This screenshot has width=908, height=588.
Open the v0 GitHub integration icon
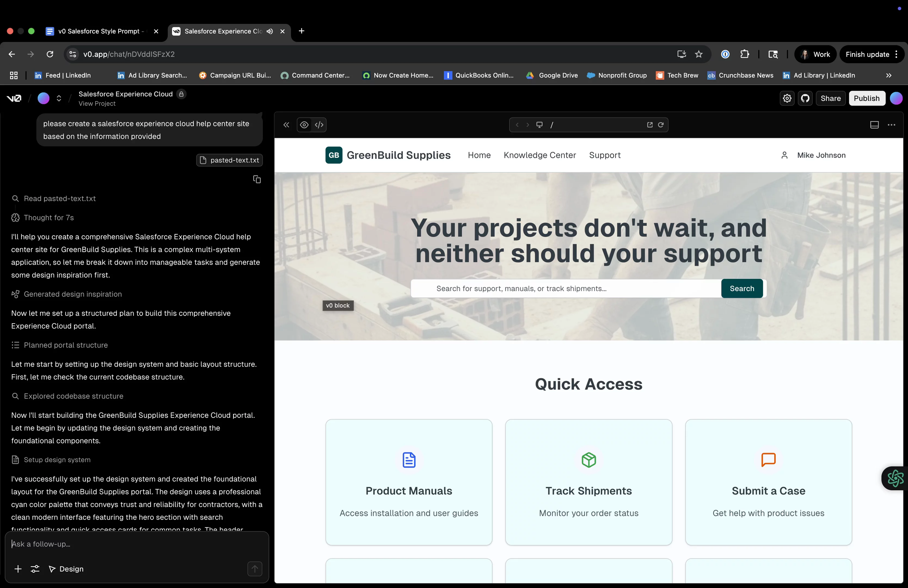click(805, 99)
